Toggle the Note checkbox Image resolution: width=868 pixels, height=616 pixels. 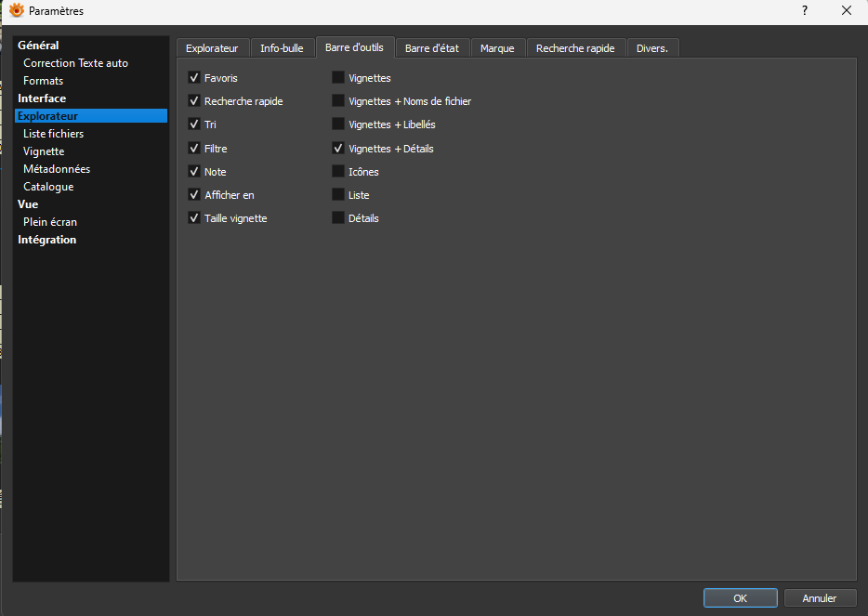point(193,172)
